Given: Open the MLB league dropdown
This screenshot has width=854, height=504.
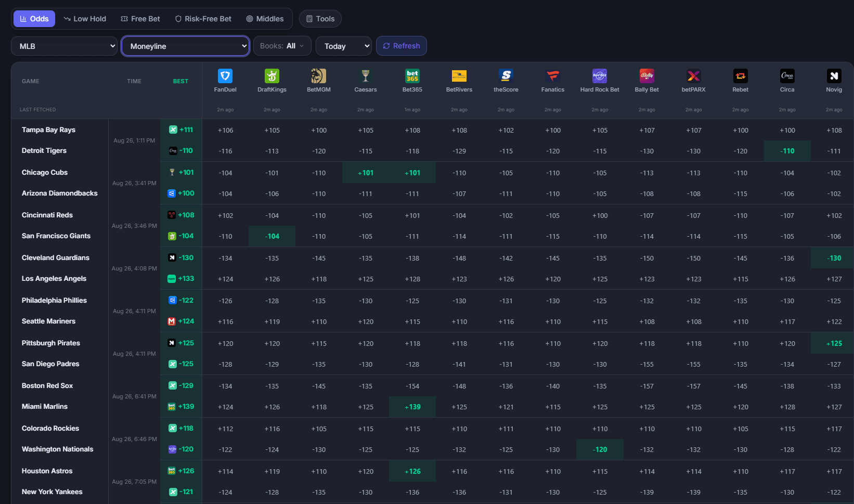Looking at the screenshot, I should (x=64, y=46).
